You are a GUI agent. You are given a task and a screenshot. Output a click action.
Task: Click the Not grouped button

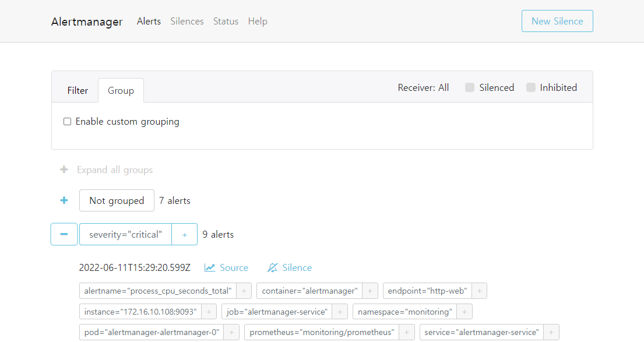coord(117,200)
